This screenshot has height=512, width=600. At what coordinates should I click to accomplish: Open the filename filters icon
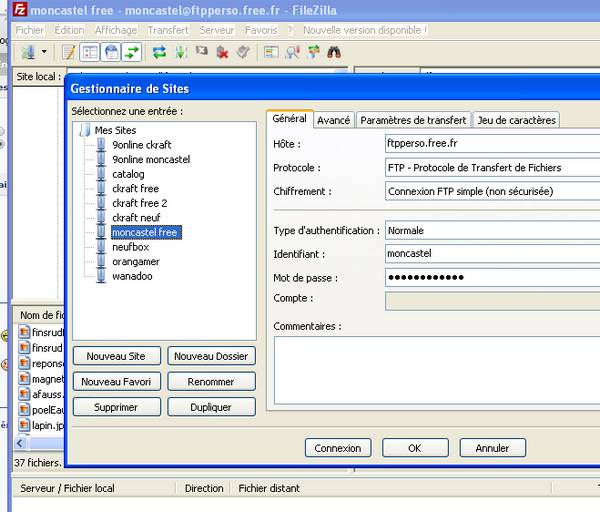(x=271, y=52)
